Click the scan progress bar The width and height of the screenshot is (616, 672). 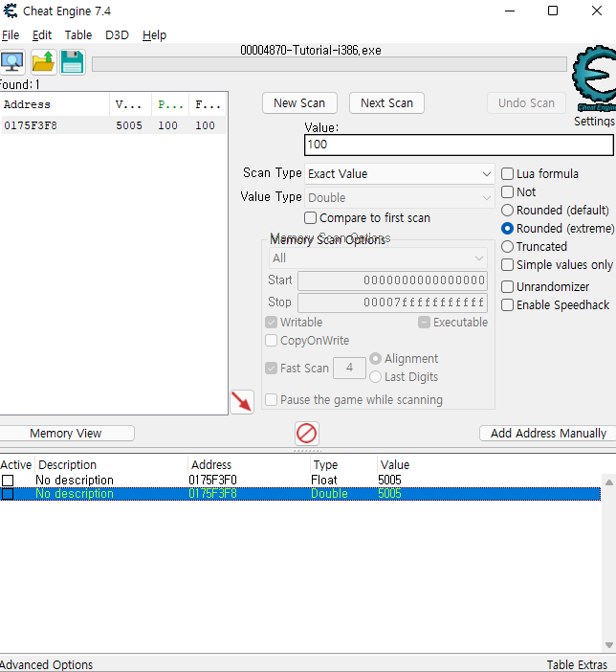[329, 64]
